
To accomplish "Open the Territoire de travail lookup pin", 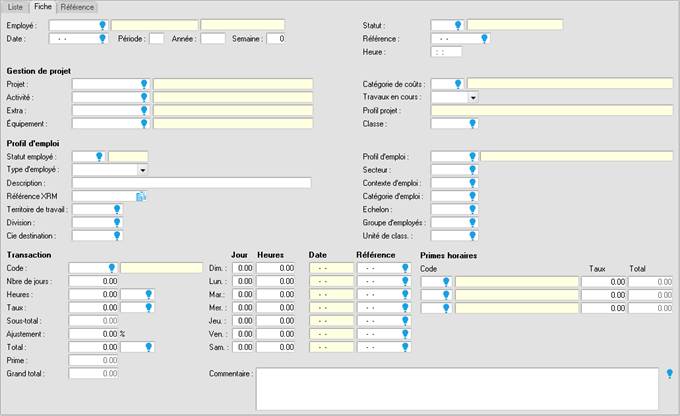I will point(117,210).
